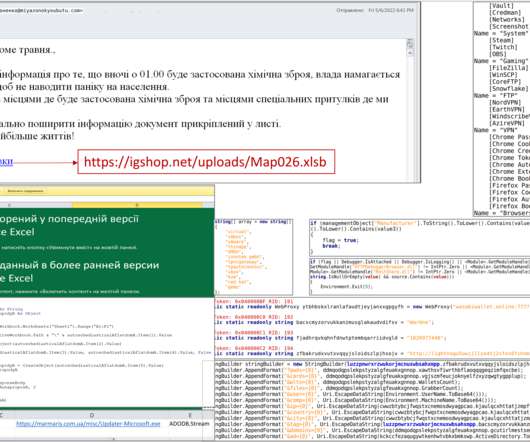
Task: Click the Russian heading in the Excel banner
Action: point(79,272)
